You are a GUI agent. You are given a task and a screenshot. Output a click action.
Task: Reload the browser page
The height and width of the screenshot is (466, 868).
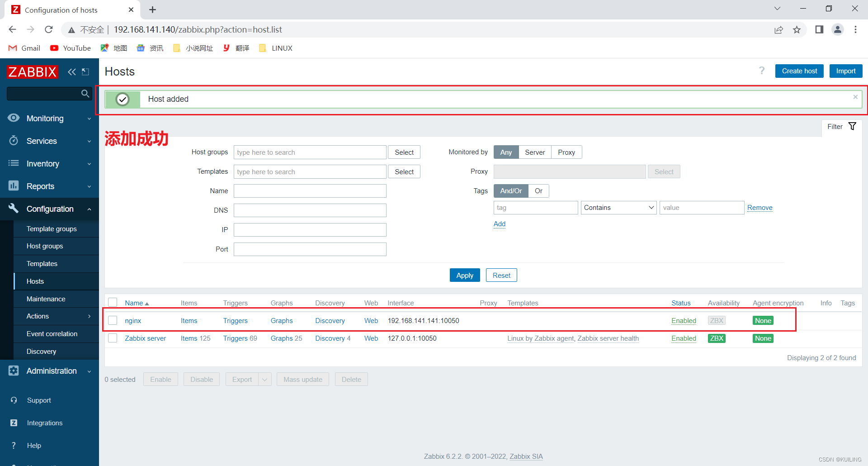click(49, 29)
